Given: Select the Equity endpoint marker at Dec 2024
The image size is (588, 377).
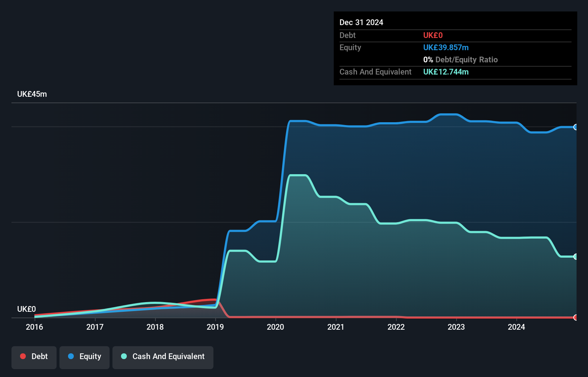Looking at the screenshot, I should point(576,127).
